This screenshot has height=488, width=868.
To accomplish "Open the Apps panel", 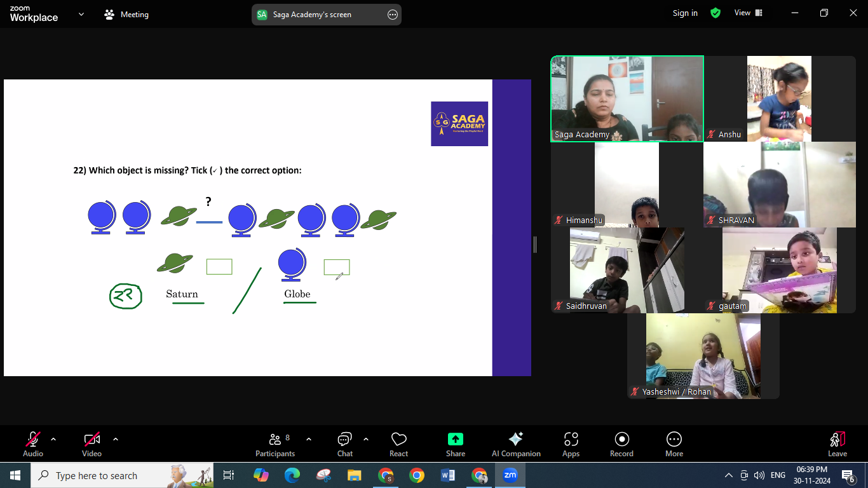I will pos(571,444).
